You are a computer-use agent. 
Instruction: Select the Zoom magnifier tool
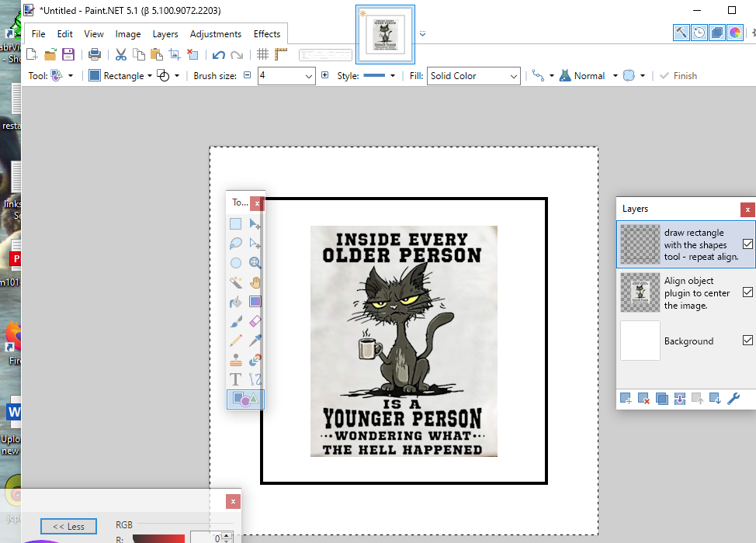(x=255, y=263)
